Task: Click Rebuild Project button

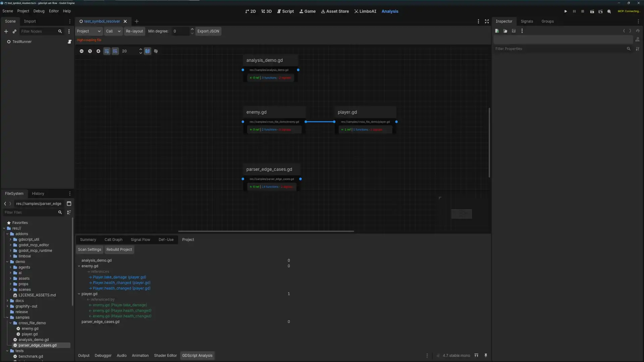Action: tap(119, 250)
